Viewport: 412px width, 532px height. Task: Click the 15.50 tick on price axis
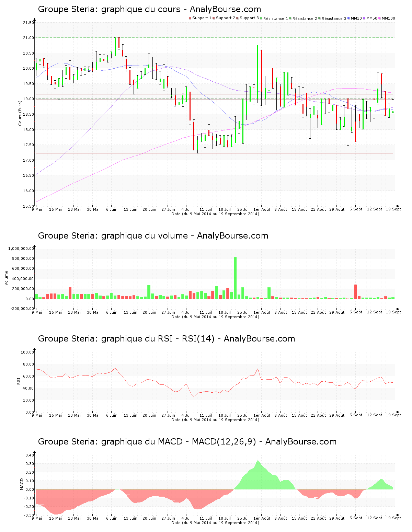(x=28, y=206)
